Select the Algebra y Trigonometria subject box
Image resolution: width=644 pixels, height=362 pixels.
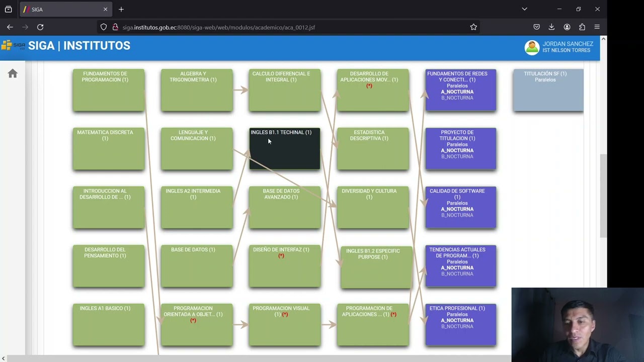coord(197,90)
